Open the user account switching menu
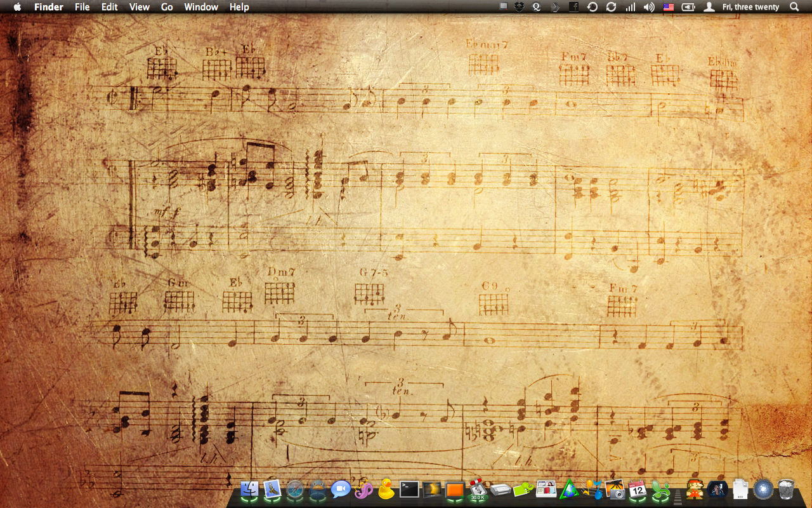This screenshot has width=812, height=508. click(x=710, y=7)
